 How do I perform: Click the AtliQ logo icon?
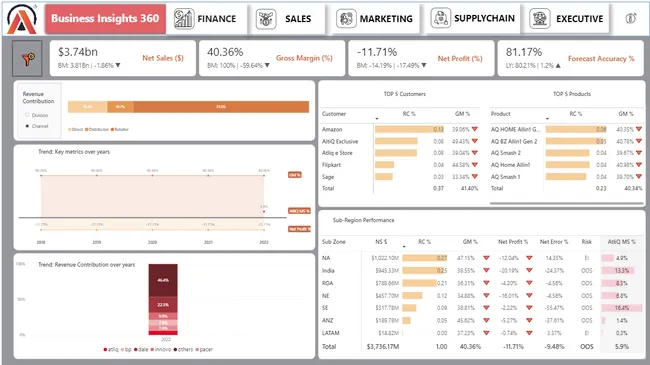22,19
